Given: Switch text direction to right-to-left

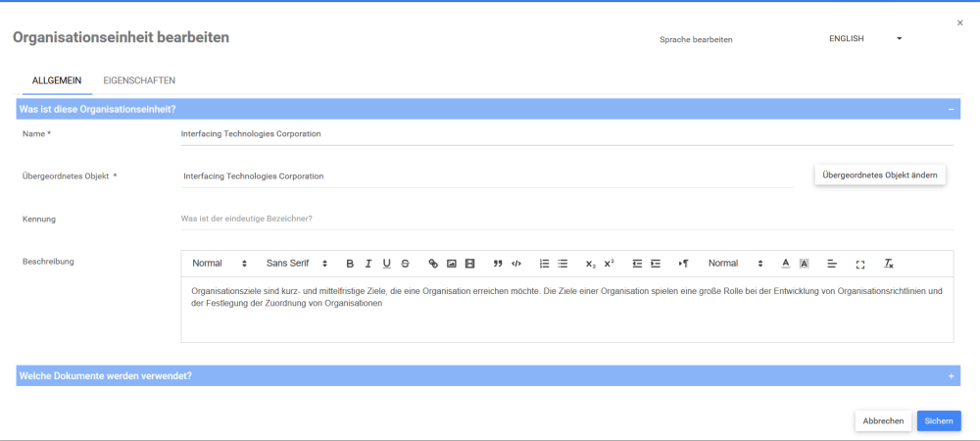Looking at the screenshot, I should pos(683,264).
